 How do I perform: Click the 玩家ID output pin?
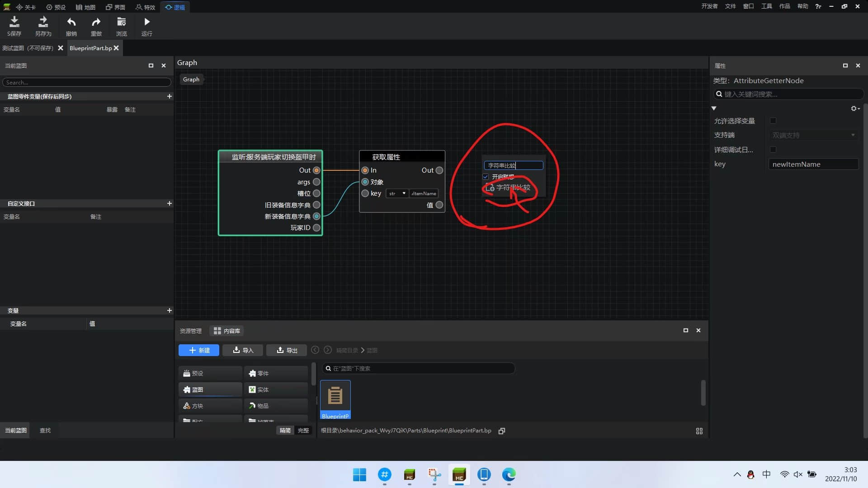click(x=316, y=228)
